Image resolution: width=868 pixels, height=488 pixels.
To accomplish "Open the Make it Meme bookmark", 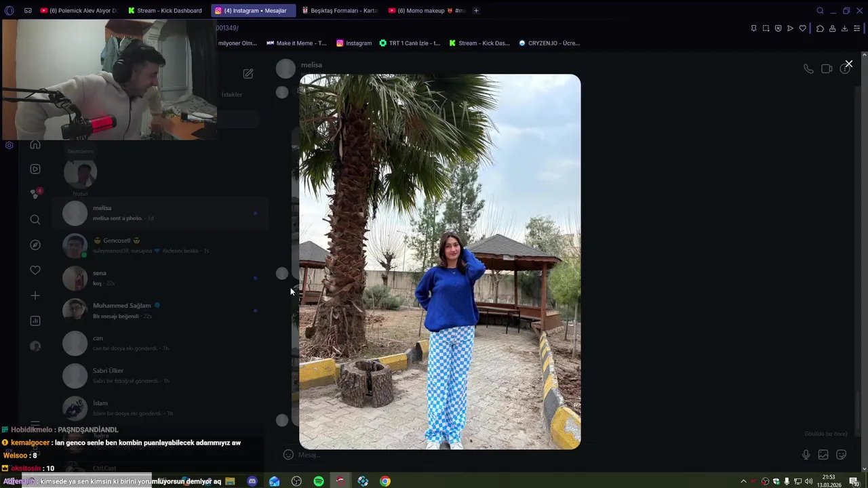I will (296, 43).
